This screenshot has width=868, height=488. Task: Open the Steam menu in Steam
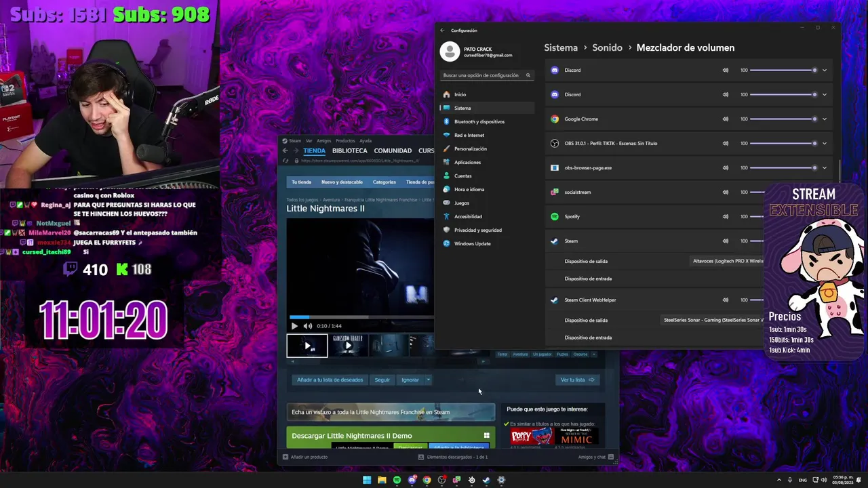click(x=294, y=141)
